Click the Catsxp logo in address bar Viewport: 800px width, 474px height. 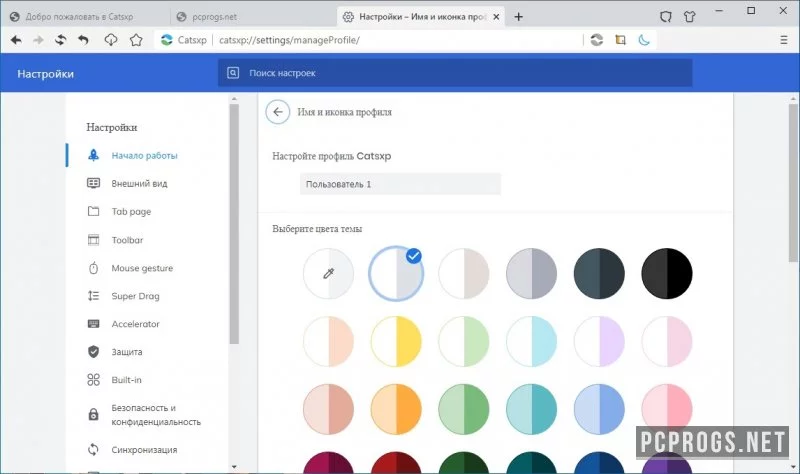click(166, 40)
